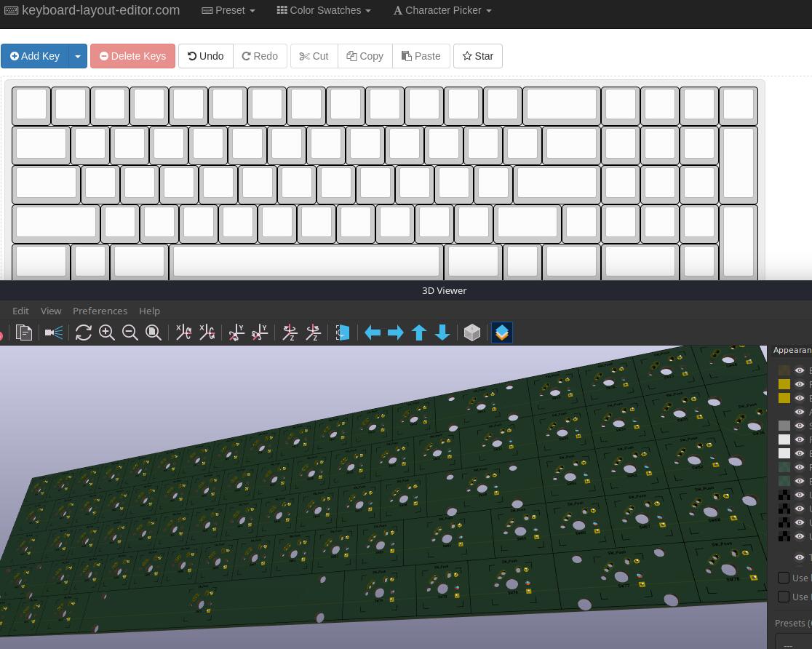Reload the board with the refresh icon
The image size is (812, 649).
(x=84, y=333)
